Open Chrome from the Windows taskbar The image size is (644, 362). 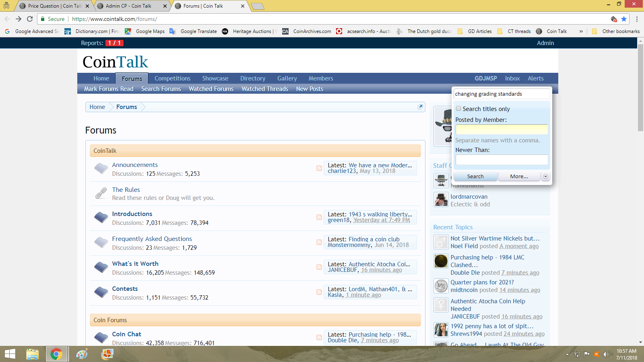[56, 354]
